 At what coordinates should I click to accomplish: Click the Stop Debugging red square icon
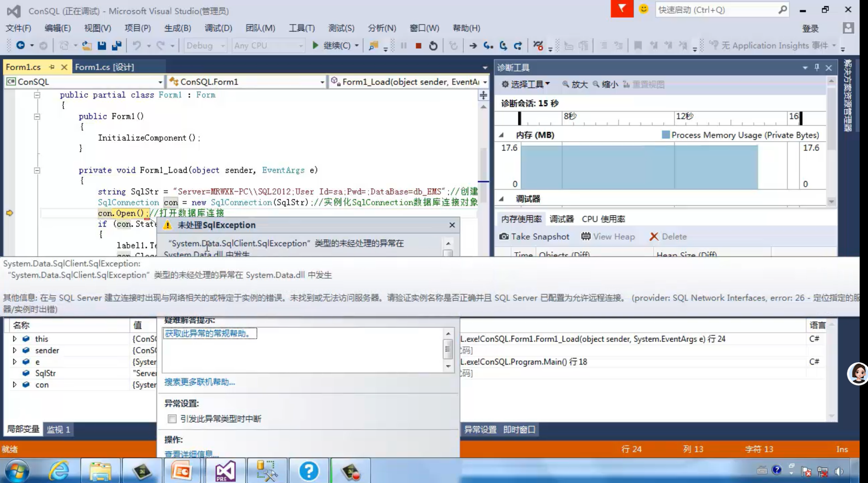tap(418, 46)
